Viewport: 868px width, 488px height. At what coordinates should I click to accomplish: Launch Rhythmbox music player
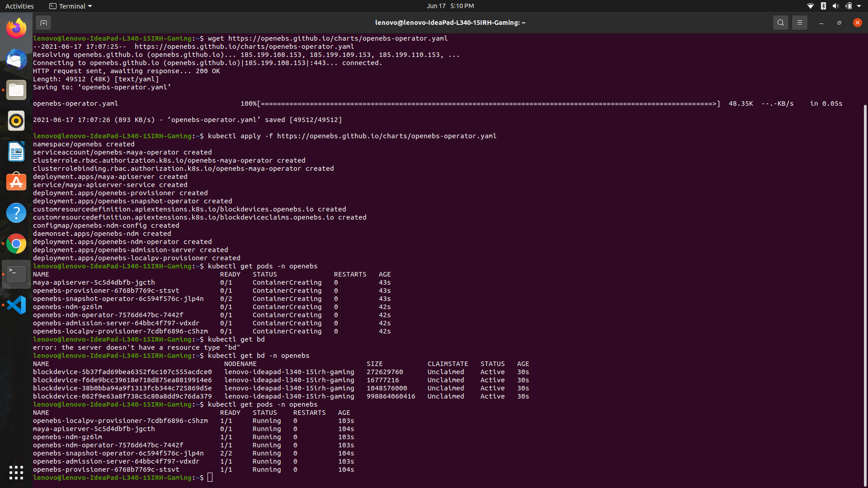16,121
